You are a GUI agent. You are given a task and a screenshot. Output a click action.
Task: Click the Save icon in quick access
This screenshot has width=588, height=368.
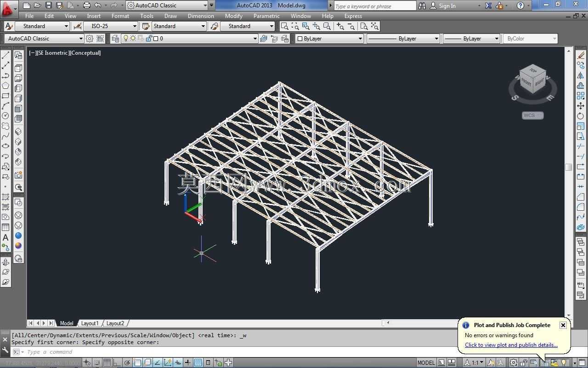tap(48, 6)
